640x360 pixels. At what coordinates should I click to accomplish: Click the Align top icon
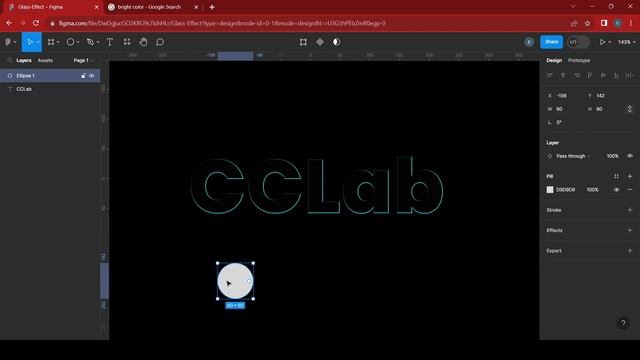pyautogui.click(x=589, y=76)
